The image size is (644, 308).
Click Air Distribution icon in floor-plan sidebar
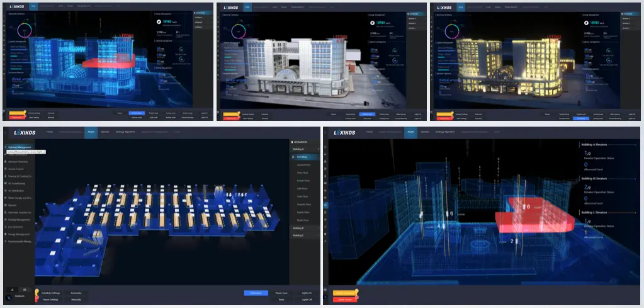5,191
